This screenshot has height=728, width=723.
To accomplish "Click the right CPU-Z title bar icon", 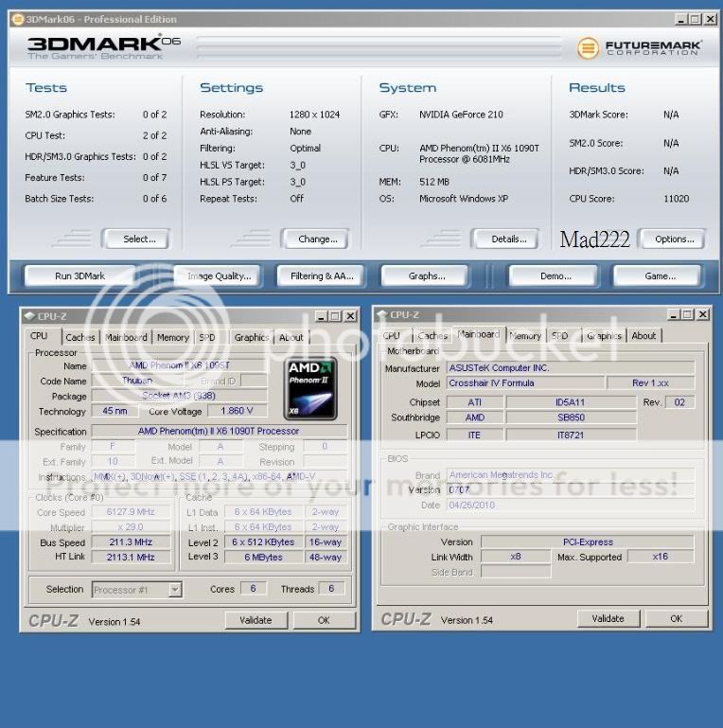I will (x=382, y=314).
